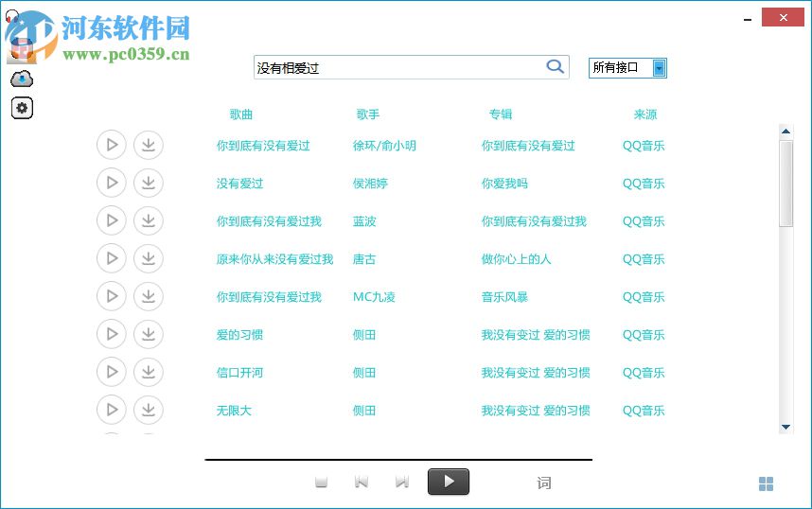Viewport: 812px width, 509px height.
Task: Open the cloud download sidebar icon
Action: click(x=22, y=79)
